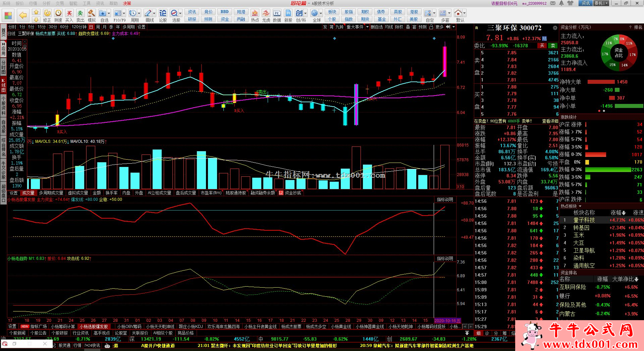Open the 热点 hot spots flame icon

(255, 15)
